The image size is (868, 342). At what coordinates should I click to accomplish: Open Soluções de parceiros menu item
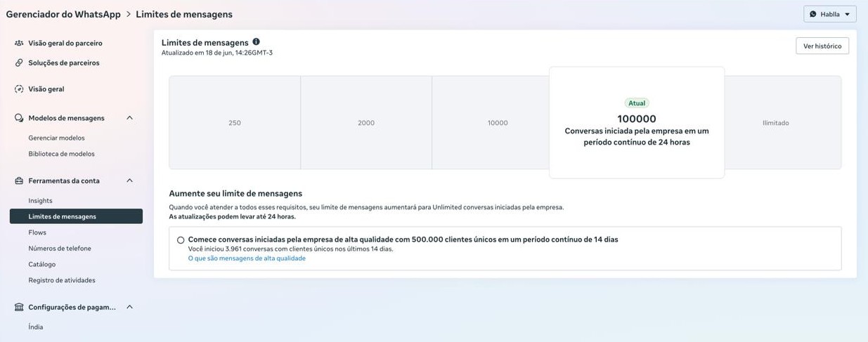(x=64, y=63)
